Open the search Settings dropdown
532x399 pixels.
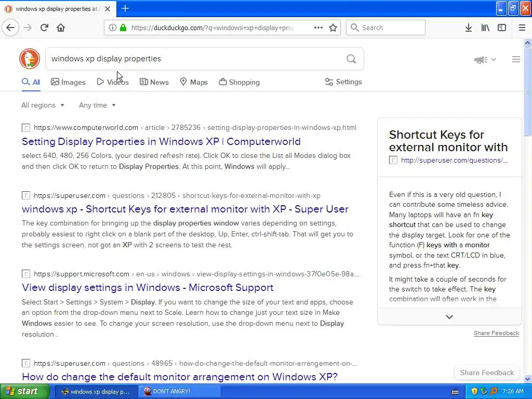point(343,82)
